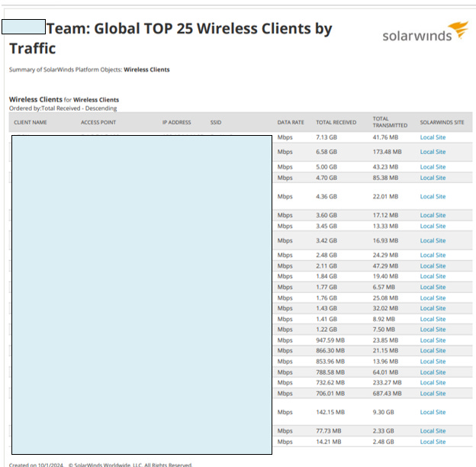This screenshot has width=476, height=467.
Task: Open Local Site link for 4.36 GB row
Action: (433, 197)
